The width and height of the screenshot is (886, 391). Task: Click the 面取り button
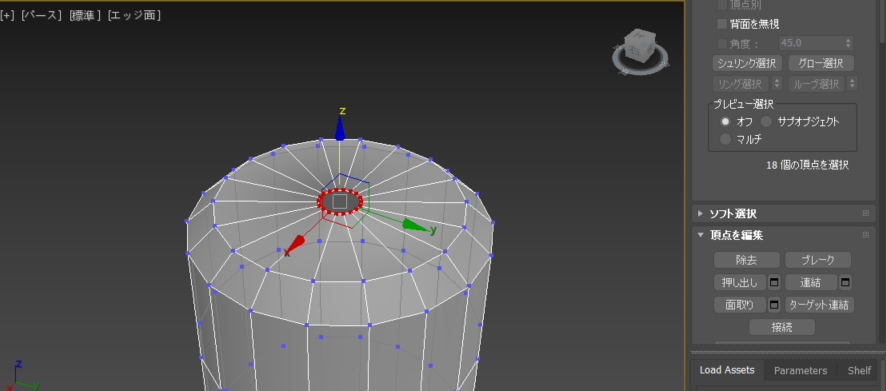tap(740, 305)
